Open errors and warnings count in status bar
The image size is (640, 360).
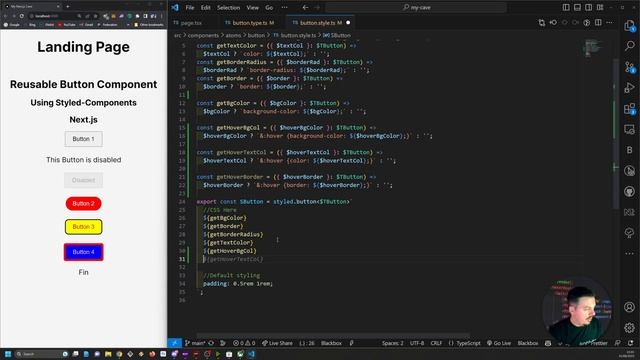(x=244, y=343)
